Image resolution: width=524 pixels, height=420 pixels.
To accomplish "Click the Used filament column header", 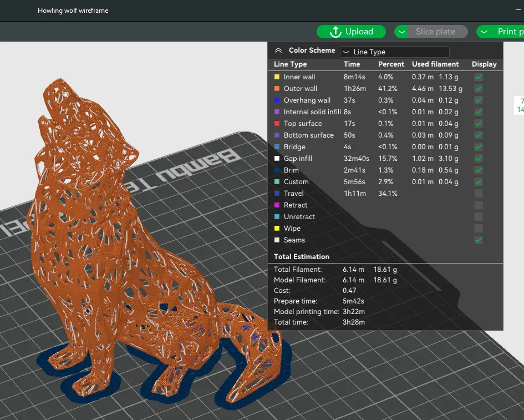I will coord(435,64).
